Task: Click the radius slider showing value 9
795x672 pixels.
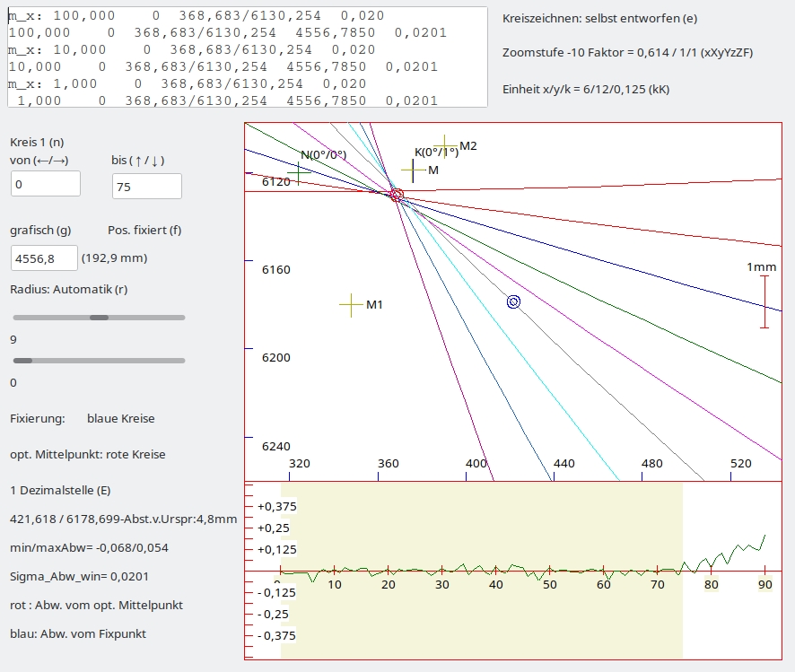Action: (x=99, y=318)
